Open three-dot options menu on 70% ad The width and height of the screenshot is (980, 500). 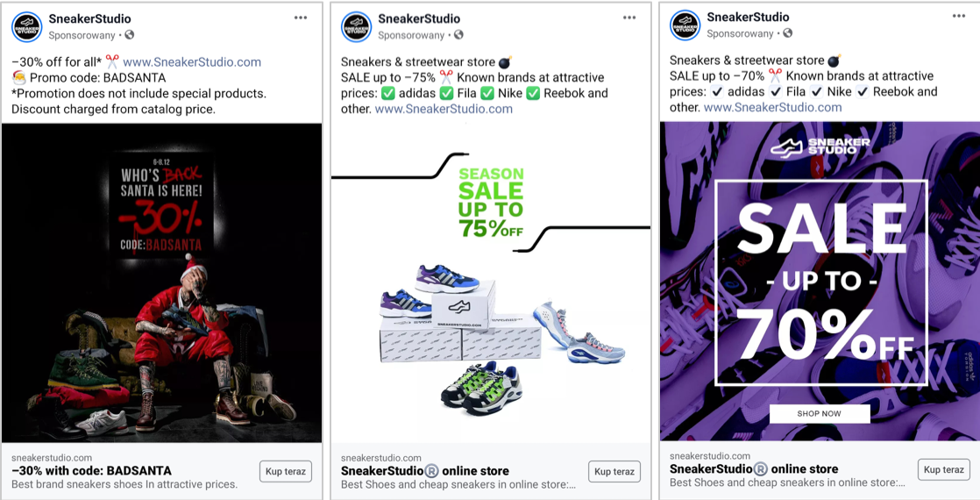click(x=958, y=16)
